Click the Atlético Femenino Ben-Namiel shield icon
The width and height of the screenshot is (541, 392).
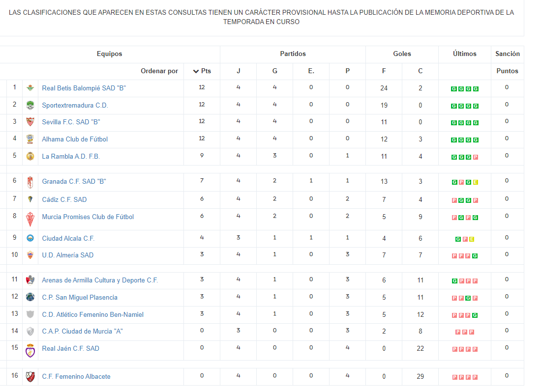(30, 314)
